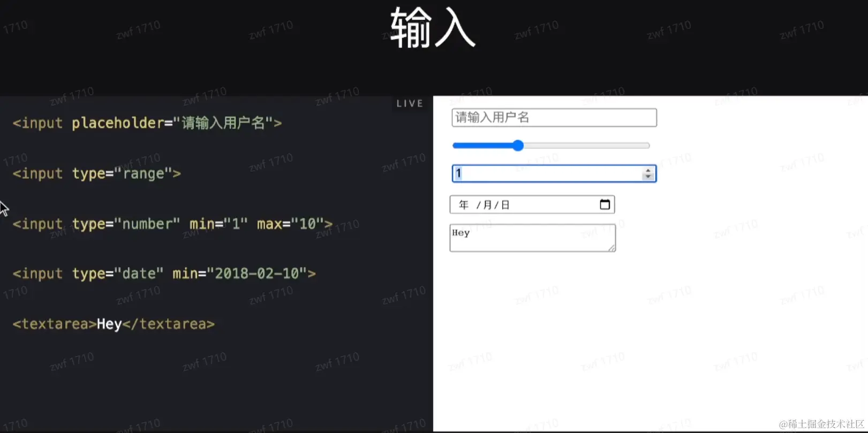Select the month segment of the date input
This screenshot has height=433, width=868.
tap(487, 205)
